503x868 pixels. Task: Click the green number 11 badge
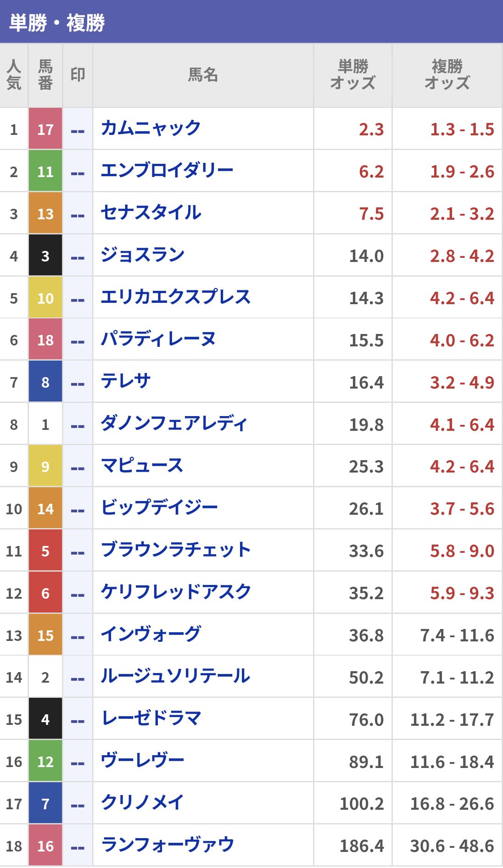[x=45, y=171]
